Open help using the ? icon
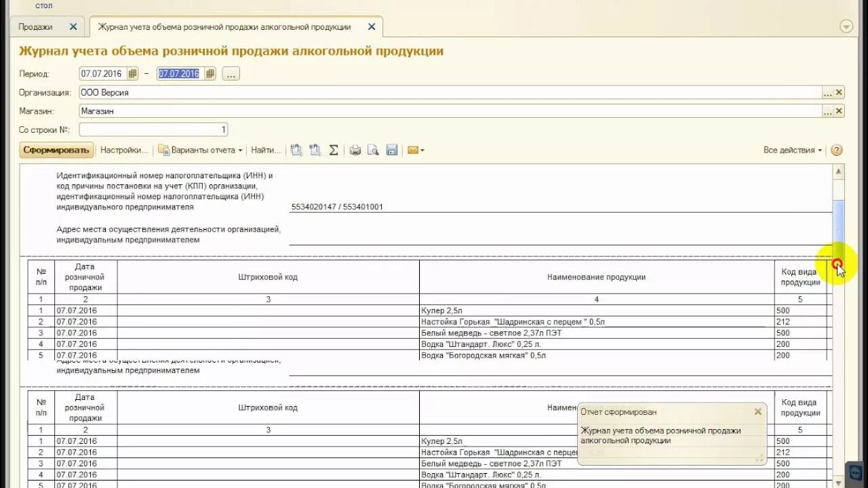The image size is (868, 488). point(836,150)
